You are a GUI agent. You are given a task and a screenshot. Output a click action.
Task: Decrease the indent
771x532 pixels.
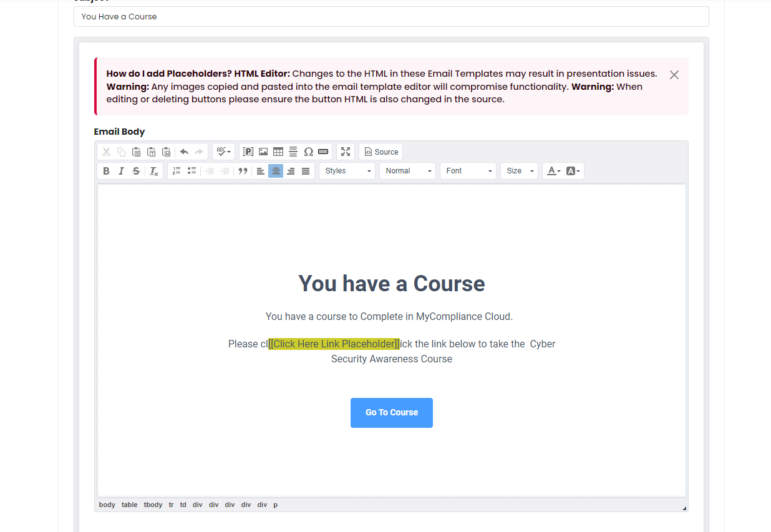point(210,171)
